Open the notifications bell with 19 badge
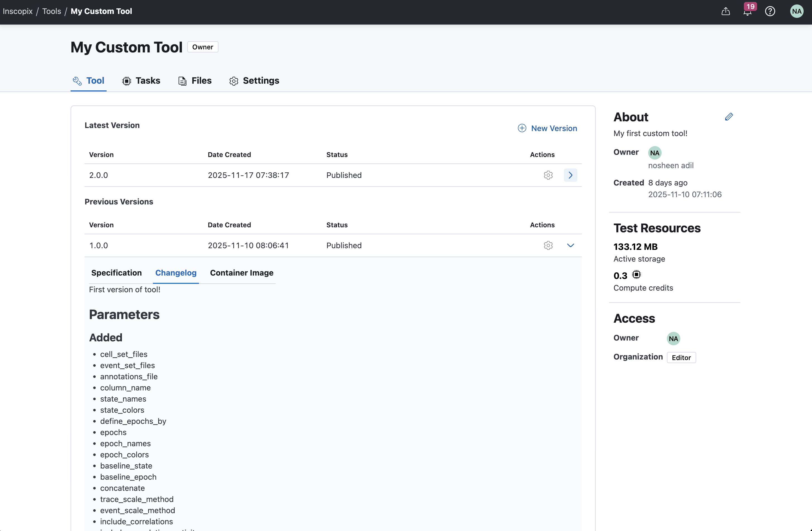The image size is (812, 531). (x=748, y=12)
